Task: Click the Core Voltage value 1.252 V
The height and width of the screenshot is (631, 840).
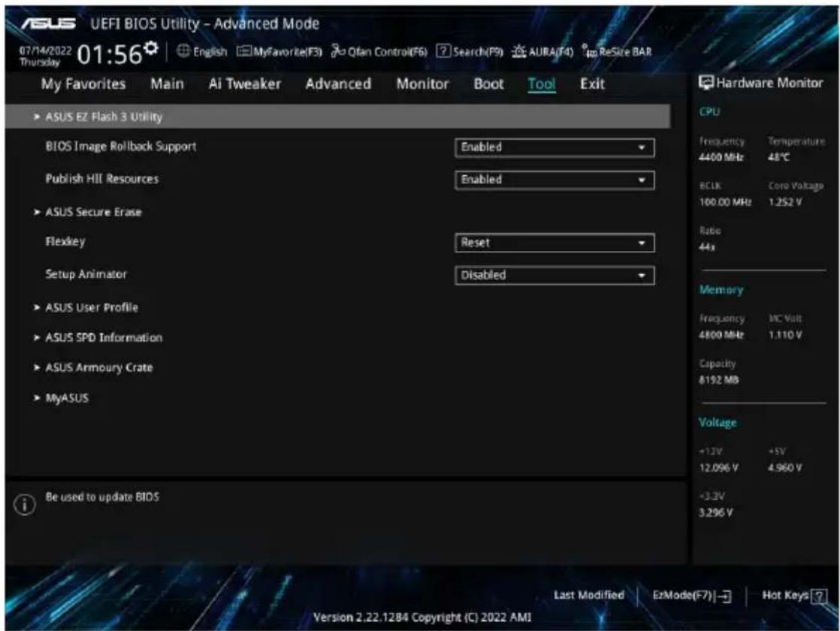Action: click(x=785, y=202)
